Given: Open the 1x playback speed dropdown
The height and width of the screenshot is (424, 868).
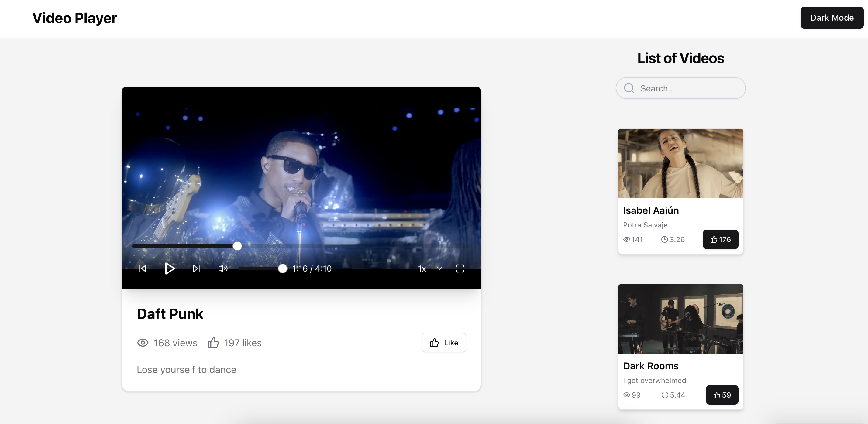Looking at the screenshot, I should (x=430, y=268).
